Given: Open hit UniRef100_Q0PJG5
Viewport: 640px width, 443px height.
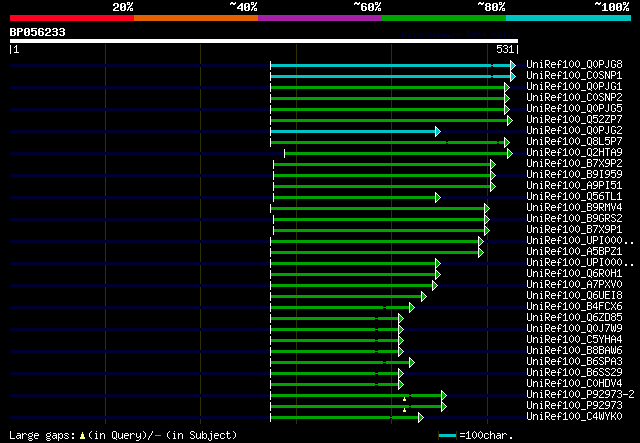Looking at the screenshot, I should point(574,109).
